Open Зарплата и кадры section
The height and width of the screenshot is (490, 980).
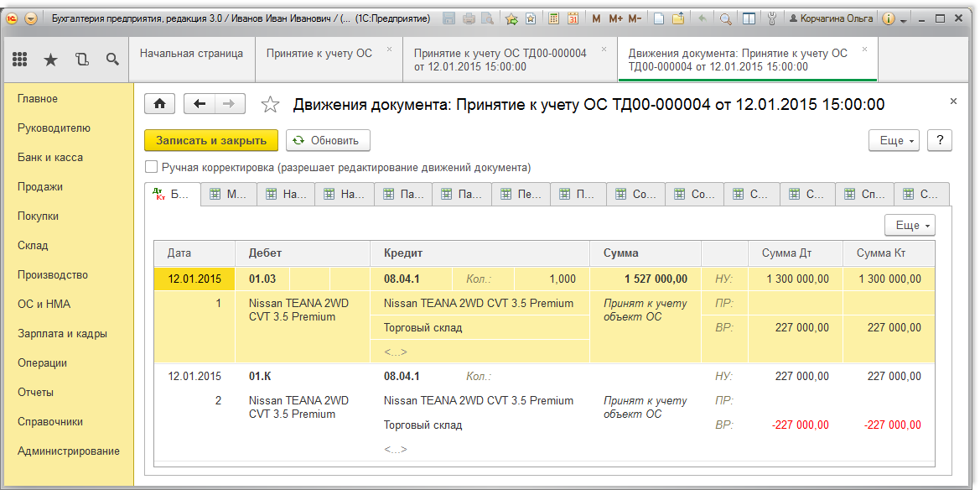click(x=62, y=334)
